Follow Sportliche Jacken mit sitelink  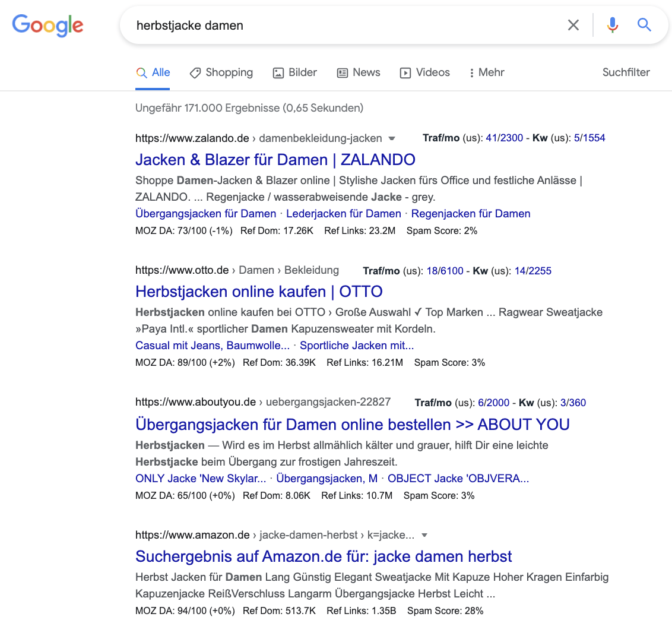[357, 346]
